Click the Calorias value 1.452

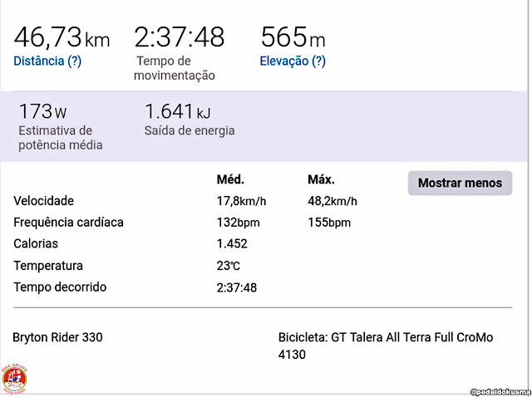(x=232, y=244)
